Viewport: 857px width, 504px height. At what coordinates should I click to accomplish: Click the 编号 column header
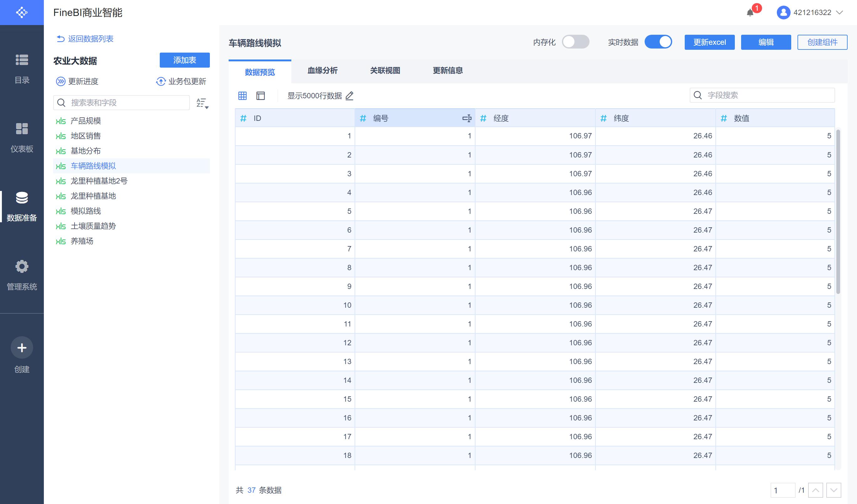(415, 118)
